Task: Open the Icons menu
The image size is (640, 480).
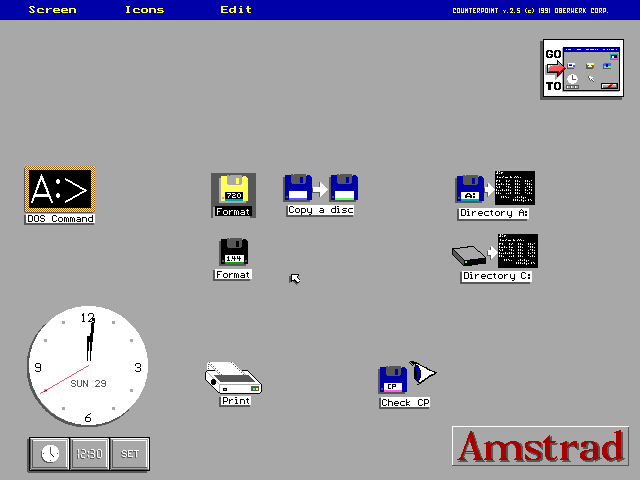Action: (145, 10)
